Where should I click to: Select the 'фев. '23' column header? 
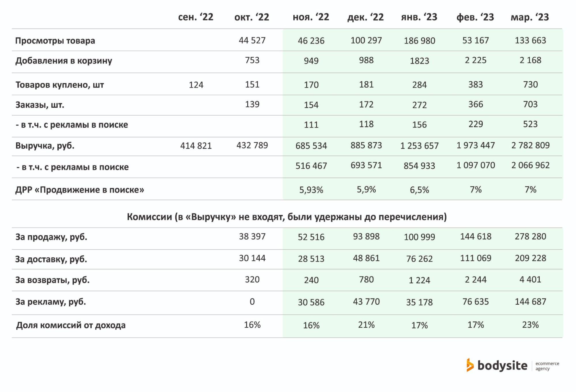point(475,17)
